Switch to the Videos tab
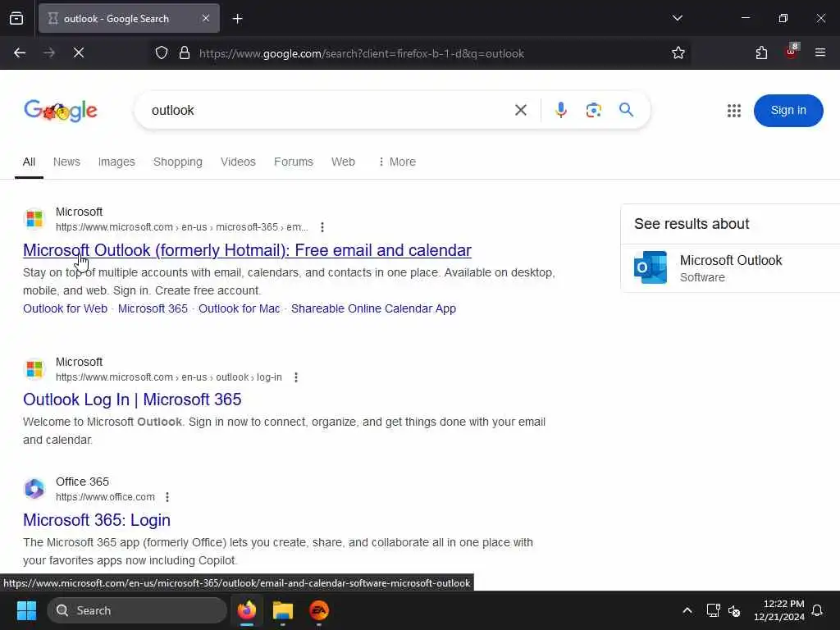 click(238, 162)
